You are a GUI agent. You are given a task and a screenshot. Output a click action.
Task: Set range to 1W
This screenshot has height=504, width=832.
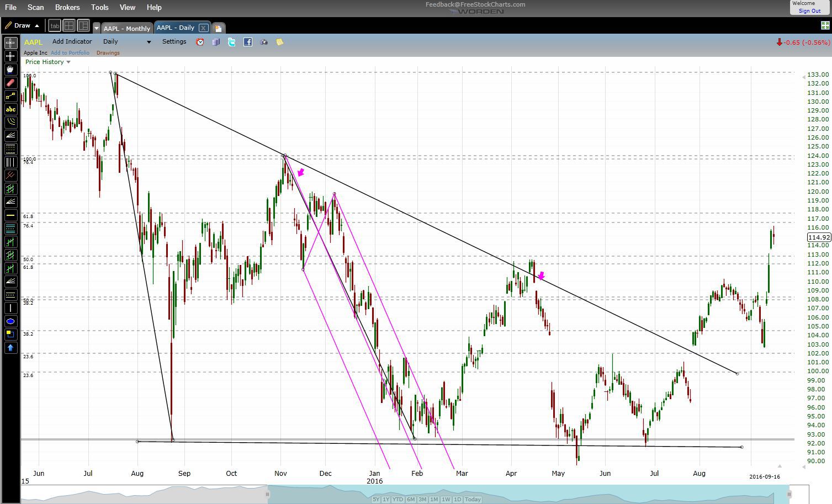point(446,499)
